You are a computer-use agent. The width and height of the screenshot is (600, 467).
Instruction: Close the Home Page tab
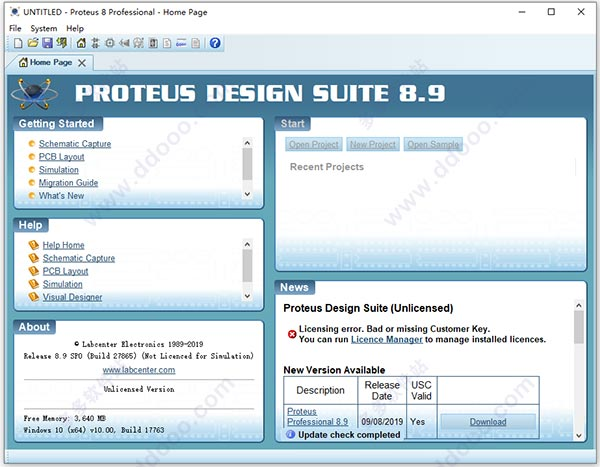[82, 63]
